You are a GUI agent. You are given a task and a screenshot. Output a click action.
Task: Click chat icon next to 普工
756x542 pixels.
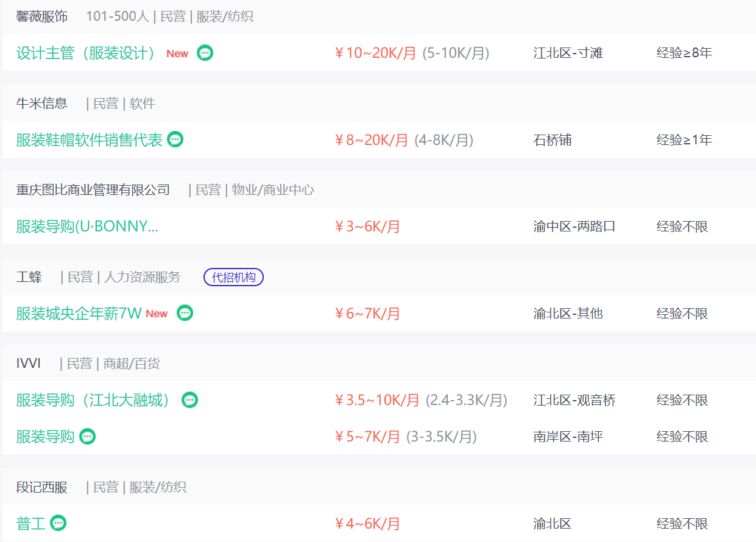pyautogui.click(x=58, y=523)
